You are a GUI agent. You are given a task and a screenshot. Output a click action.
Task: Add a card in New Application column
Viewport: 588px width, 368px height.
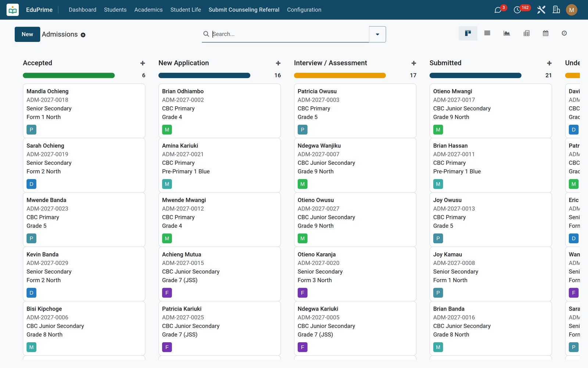point(278,63)
